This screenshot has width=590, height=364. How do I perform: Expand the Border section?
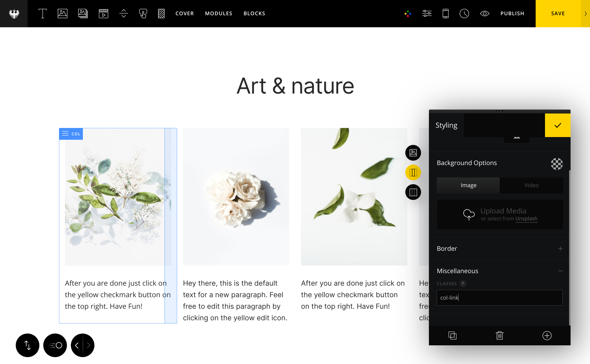pyautogui.click(x=560, y=249)
